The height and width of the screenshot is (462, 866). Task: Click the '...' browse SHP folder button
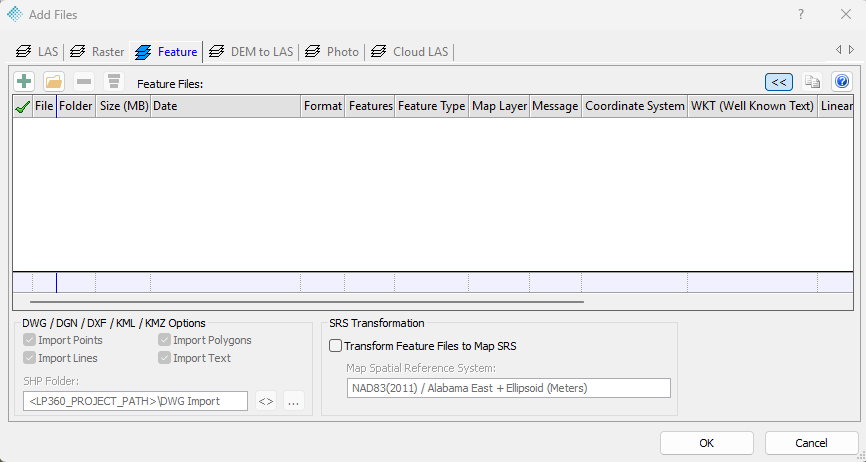294,401
